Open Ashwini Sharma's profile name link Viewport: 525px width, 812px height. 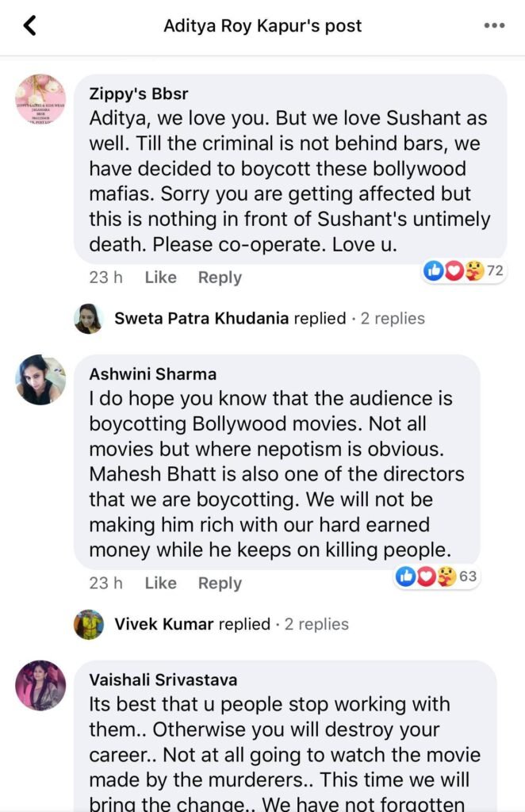coord(152,373)
